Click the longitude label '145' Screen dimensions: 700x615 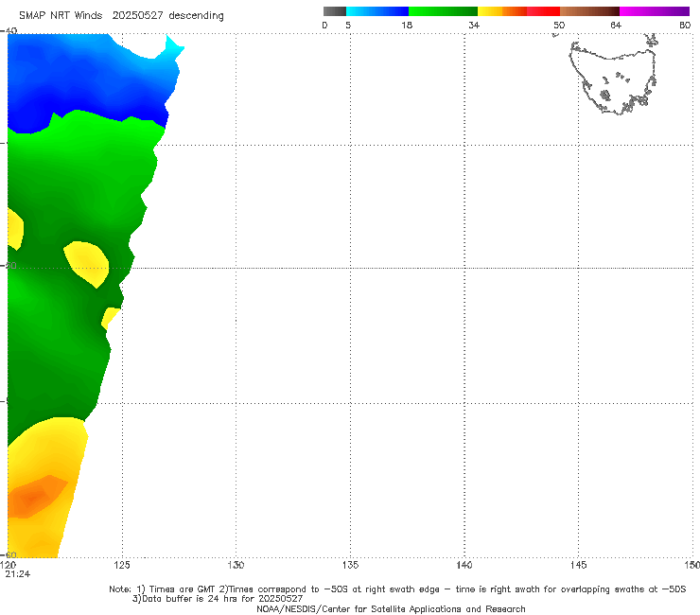(x=579, y=566)
